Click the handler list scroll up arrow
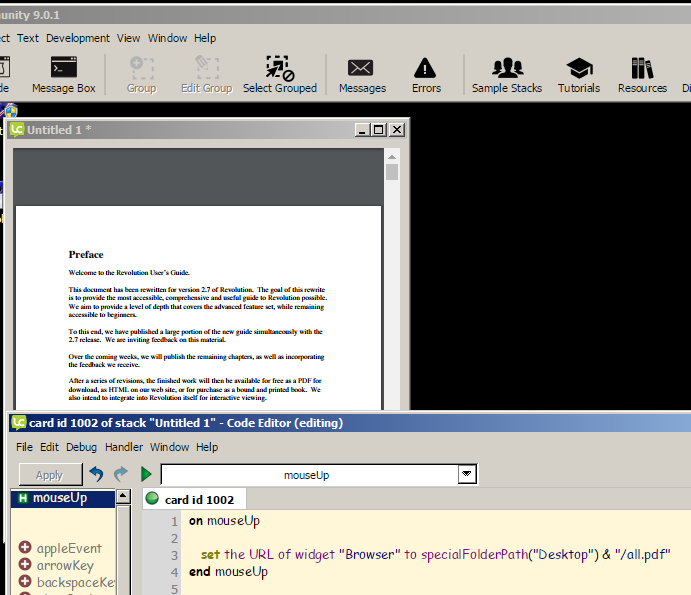 (123, 497)
